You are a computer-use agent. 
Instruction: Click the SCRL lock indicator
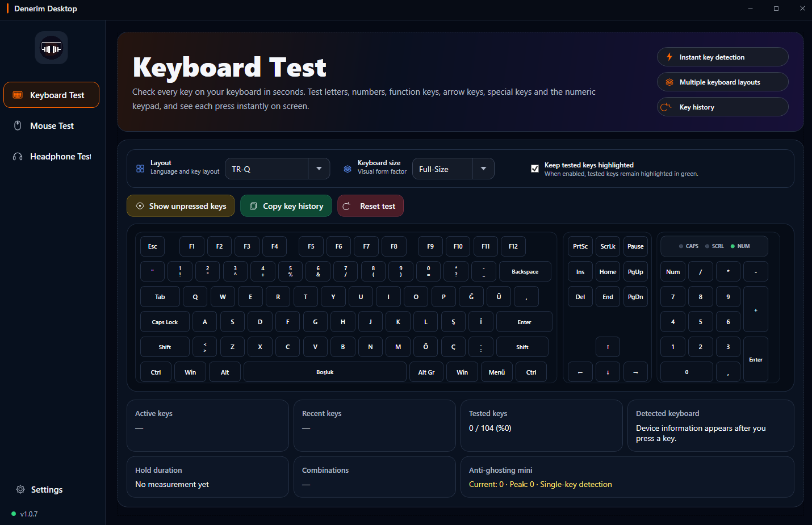714,246
